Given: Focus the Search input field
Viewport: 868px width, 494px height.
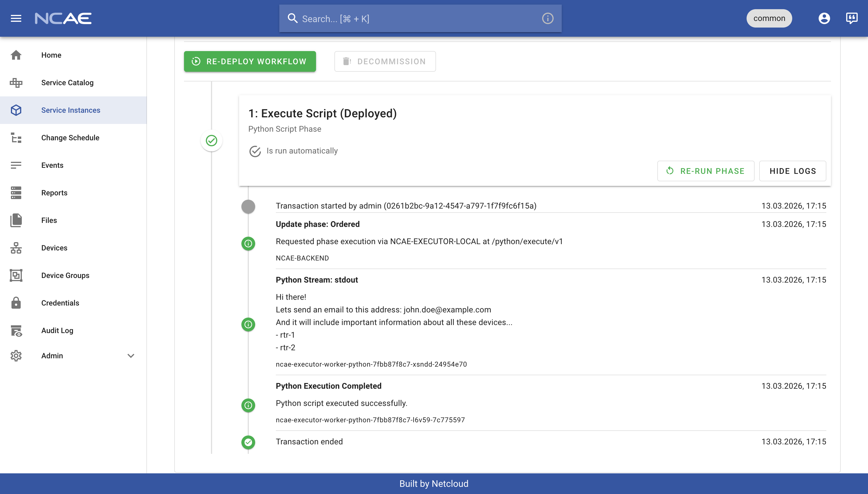Looking at the screenshot, I should [x=420, y=18].
